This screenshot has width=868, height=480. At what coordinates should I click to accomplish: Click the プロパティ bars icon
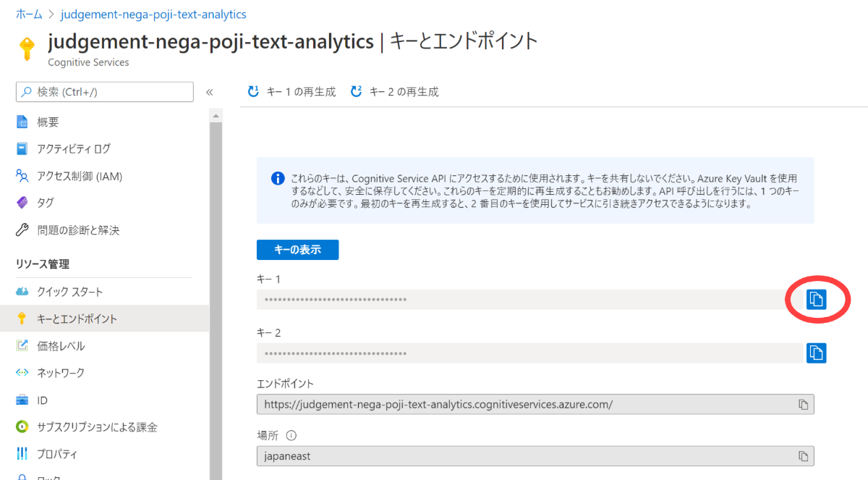coord(22,454)
